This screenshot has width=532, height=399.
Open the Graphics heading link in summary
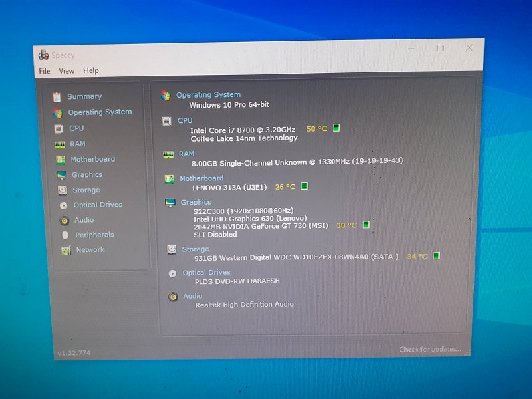tap(196, 203)
